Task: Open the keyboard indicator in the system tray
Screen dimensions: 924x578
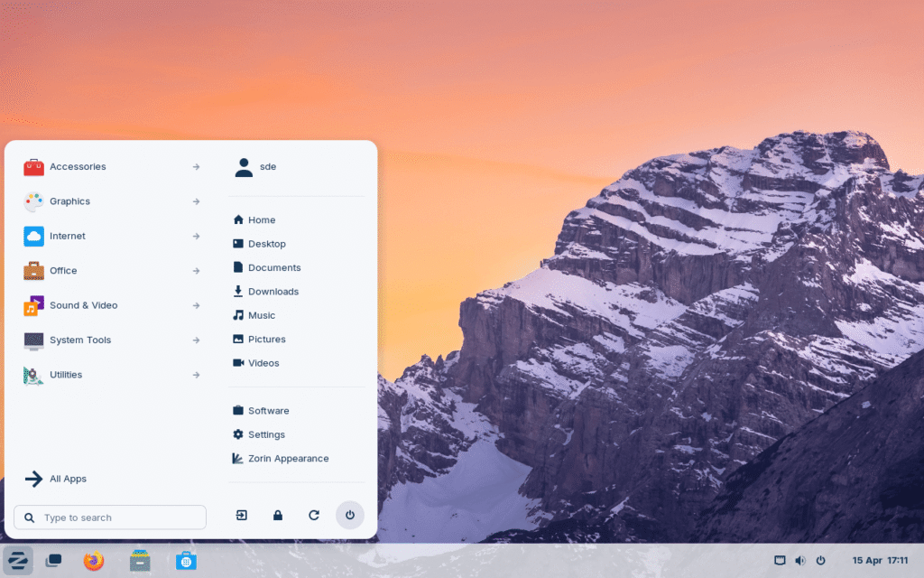Action: click(x=778, y=560)
